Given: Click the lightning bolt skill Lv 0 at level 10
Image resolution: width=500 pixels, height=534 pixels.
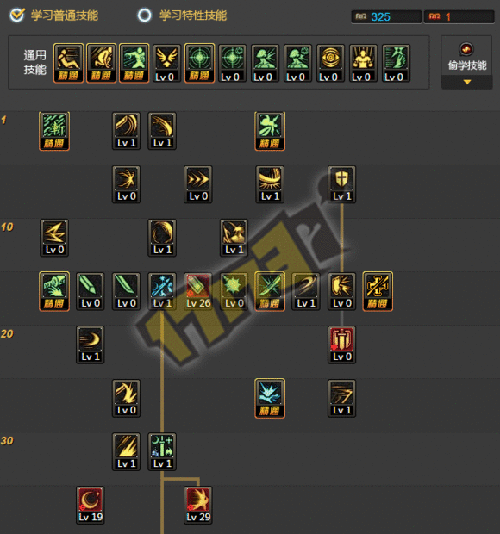Looking at the screenshot, I should (x=54, y=238).
